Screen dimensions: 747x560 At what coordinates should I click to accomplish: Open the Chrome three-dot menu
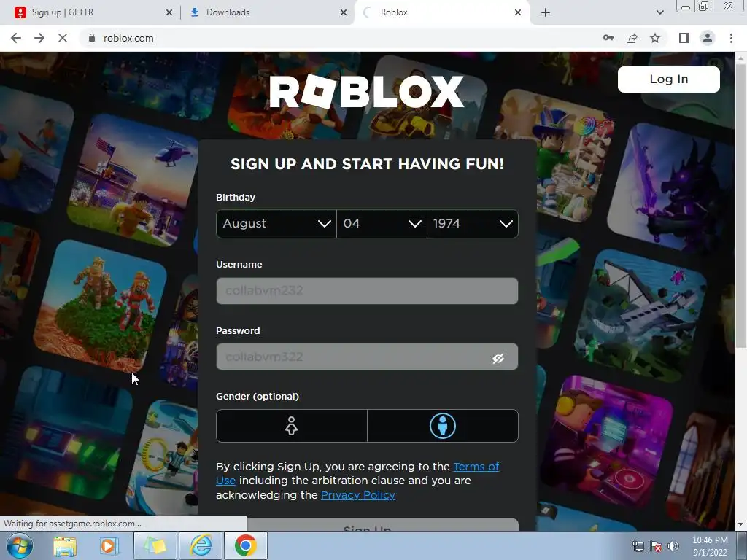tap(731, 38)
